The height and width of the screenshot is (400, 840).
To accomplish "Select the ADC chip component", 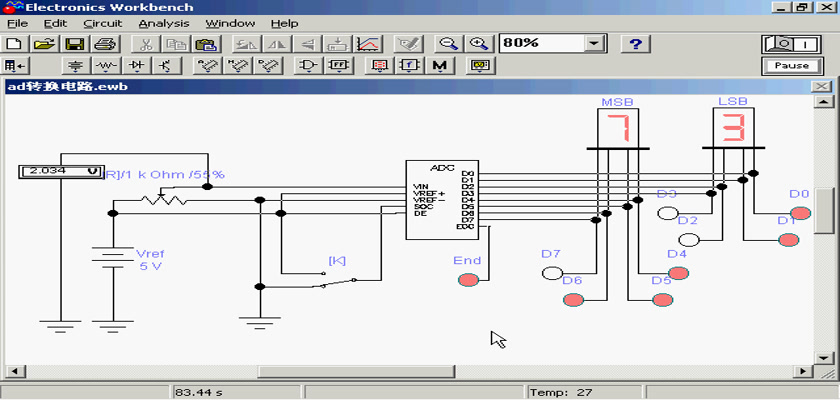I will pos(441,199).
